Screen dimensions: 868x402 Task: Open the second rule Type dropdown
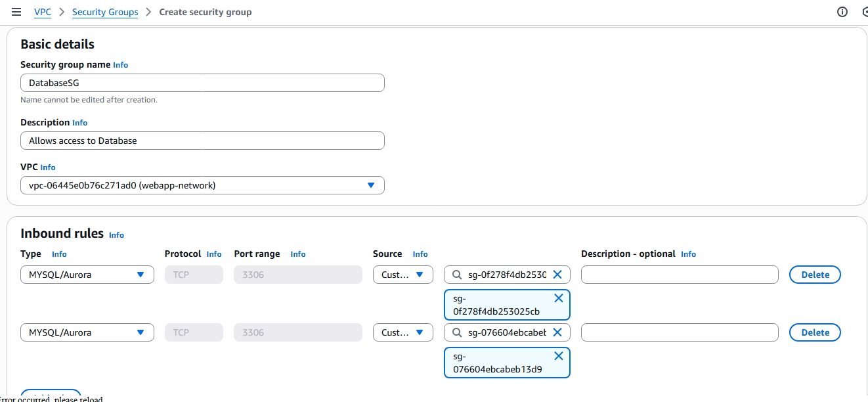pos(87,332)
